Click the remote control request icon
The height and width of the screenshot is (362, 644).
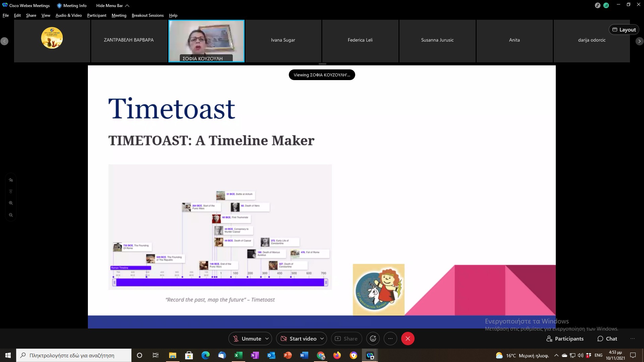(11, 191)
